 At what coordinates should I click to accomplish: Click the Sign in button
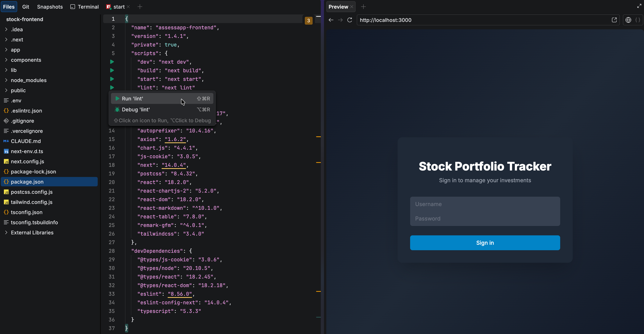[485, 243]
